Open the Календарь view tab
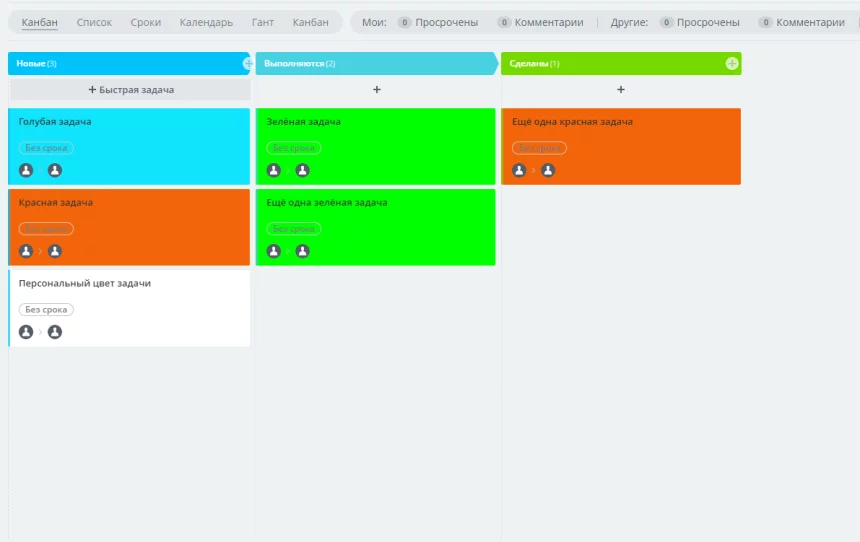Viewport: 860px width, 542px height. point(206,22)
